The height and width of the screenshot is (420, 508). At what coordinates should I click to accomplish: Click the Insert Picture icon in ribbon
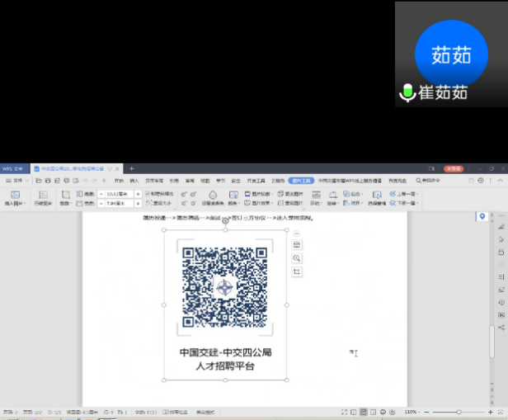coord(16,195)
